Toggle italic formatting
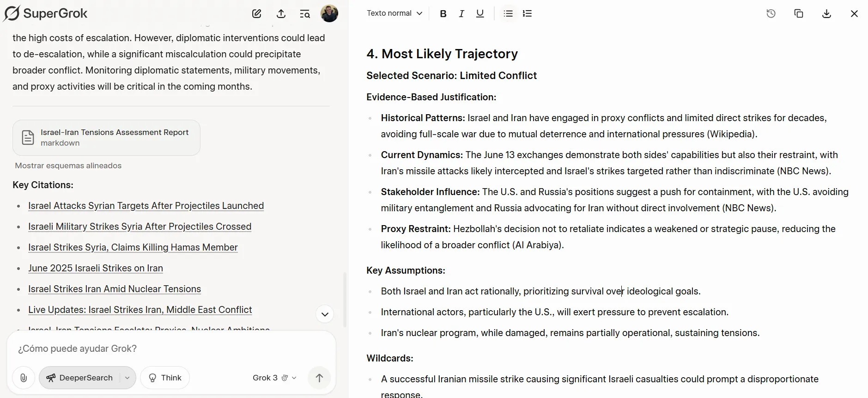 point(461,14)
